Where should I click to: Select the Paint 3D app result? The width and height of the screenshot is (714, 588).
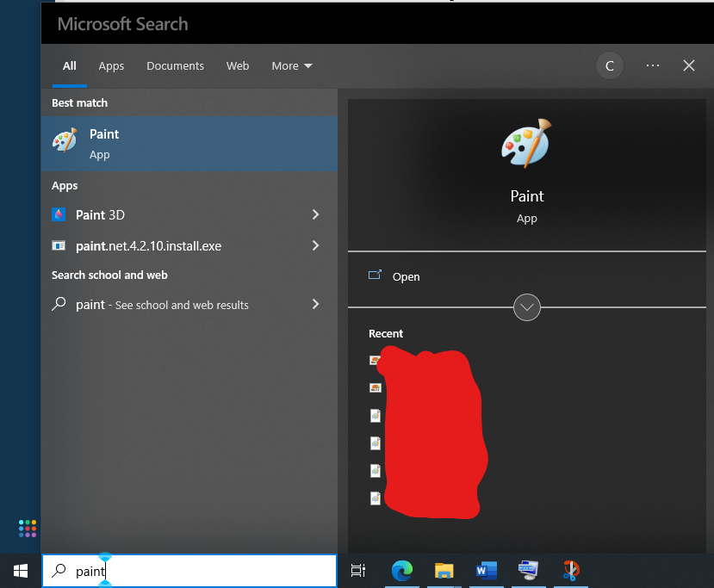tap(189, 214)
